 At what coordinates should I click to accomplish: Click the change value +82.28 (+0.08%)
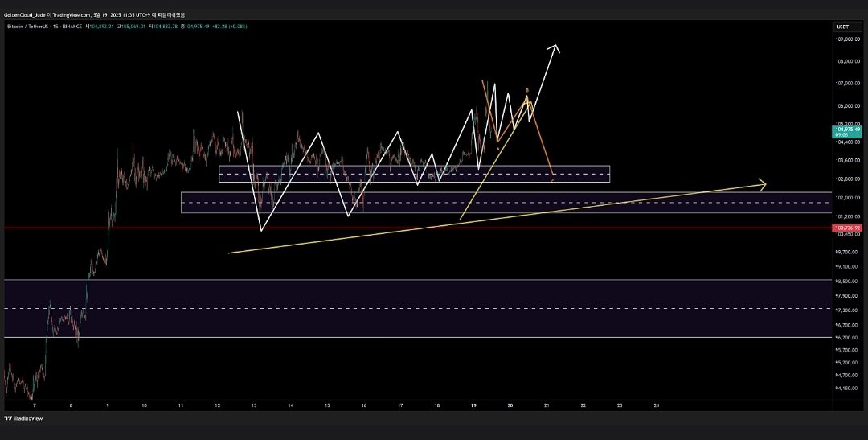pyautogui.click(x=230, y=27)
